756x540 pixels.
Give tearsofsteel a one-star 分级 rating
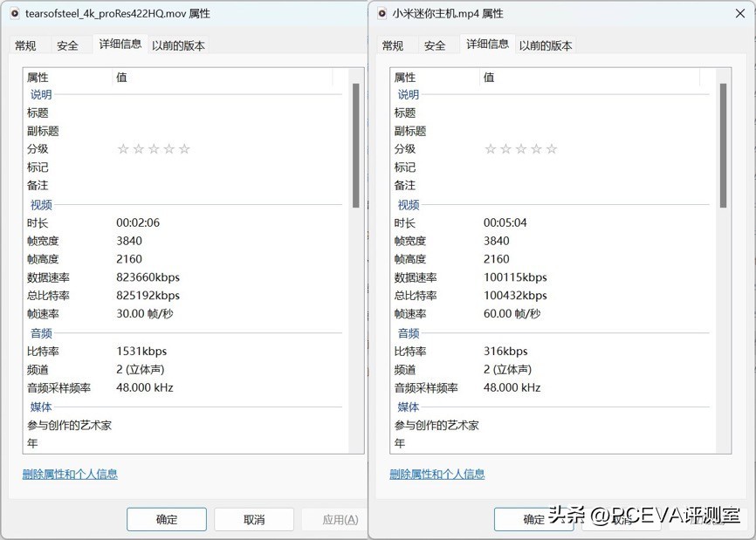124,148
